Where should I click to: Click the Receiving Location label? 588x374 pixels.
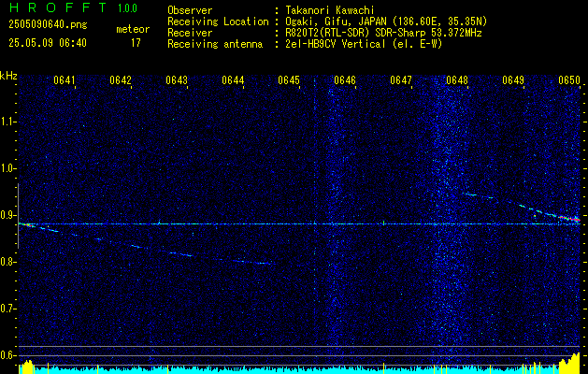pos(218,22)
